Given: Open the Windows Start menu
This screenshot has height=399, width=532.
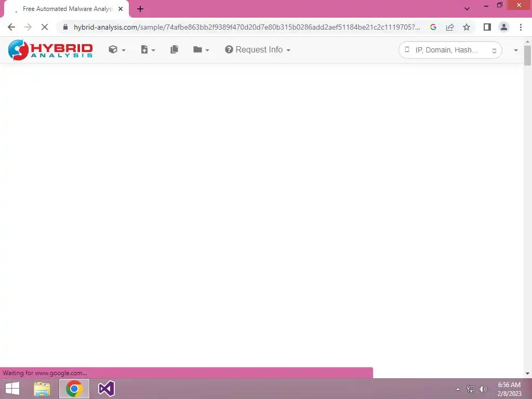Looking at the screenshot, I should click(12, 389).
